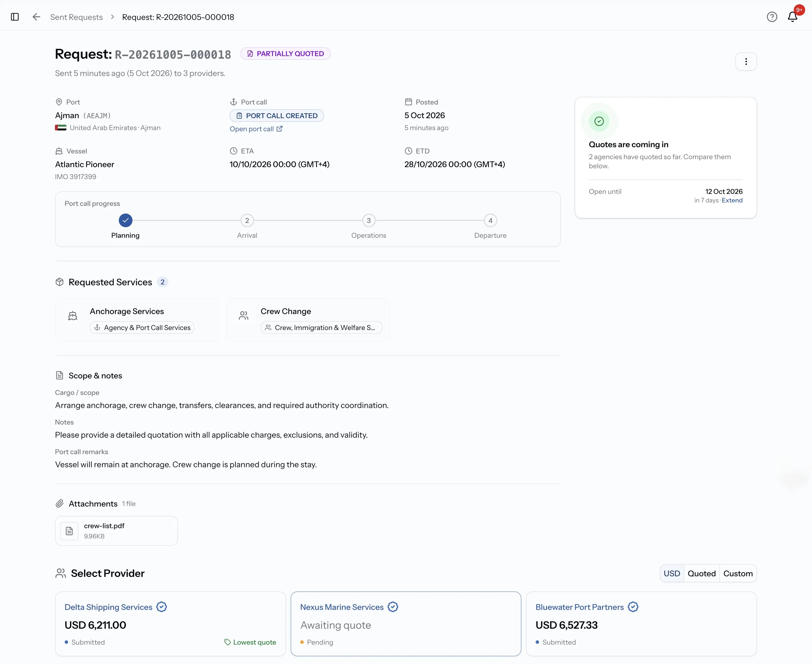The image size is (812, 664).
Task: Click verified badge next to Delta Shipping
Action: (162, 607)
